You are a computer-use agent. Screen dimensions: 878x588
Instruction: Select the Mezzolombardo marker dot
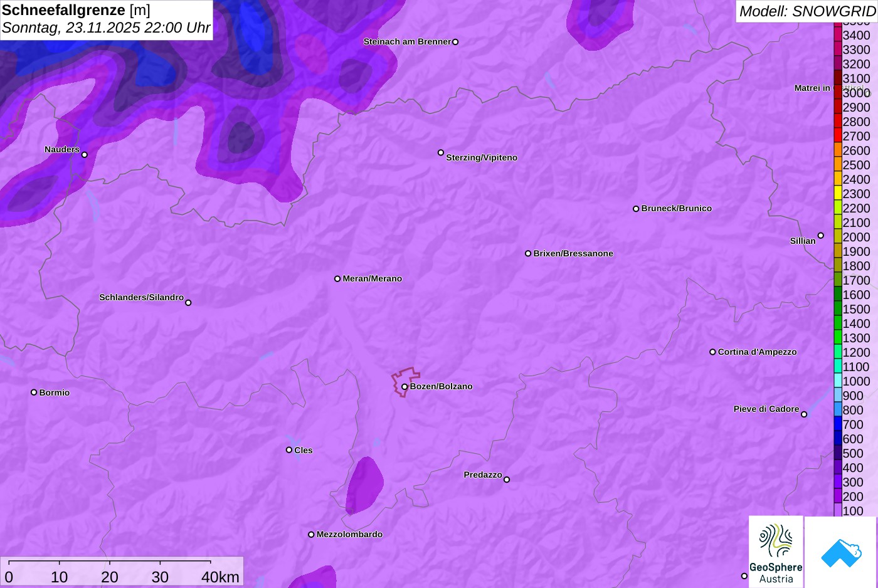311,535
